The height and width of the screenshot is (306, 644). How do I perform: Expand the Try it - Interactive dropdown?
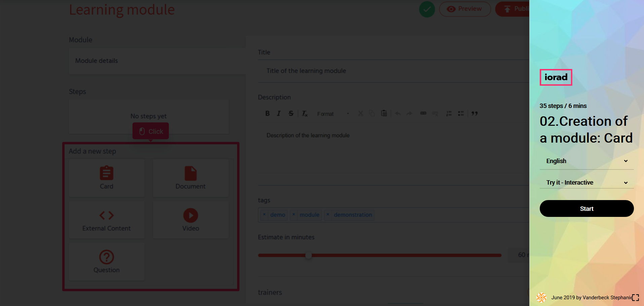tap(586, 183)
